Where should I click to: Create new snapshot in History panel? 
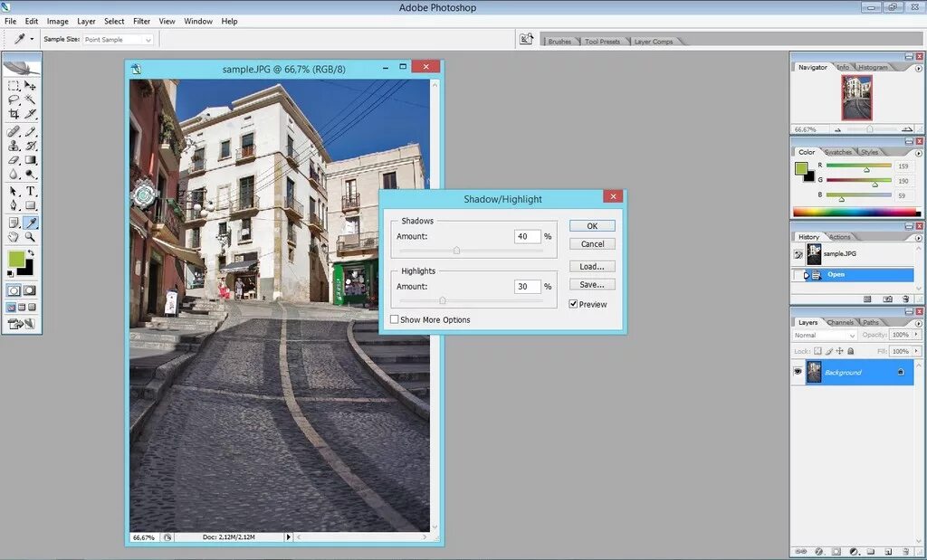pyautogui.click(x=888, y=299)
